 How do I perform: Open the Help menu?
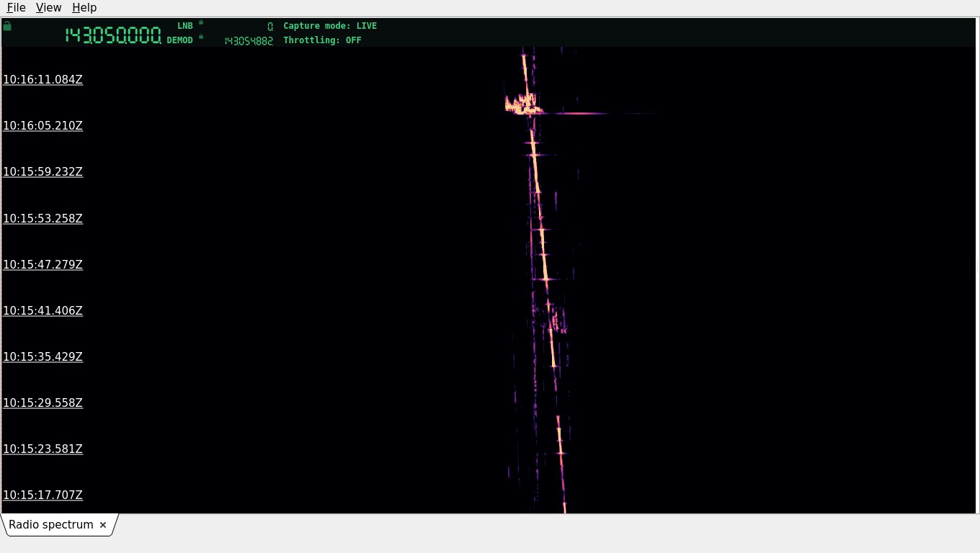[84, 7]
